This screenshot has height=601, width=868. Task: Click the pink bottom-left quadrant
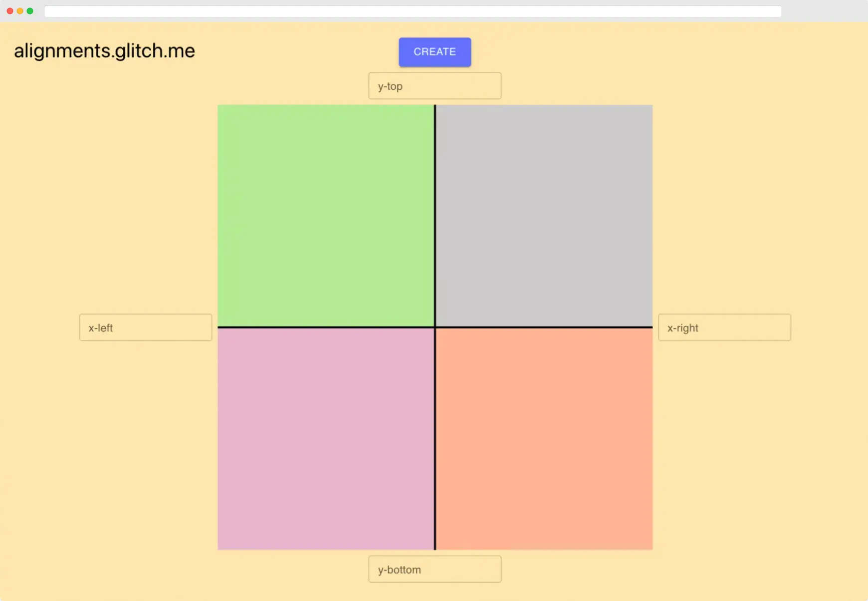[x=326, y=439]
